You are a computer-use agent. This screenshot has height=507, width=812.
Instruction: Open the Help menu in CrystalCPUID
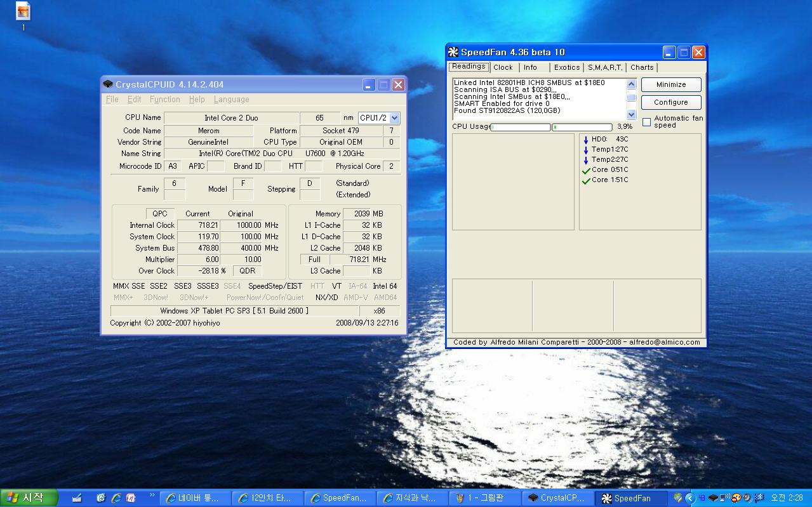[197, 100]
